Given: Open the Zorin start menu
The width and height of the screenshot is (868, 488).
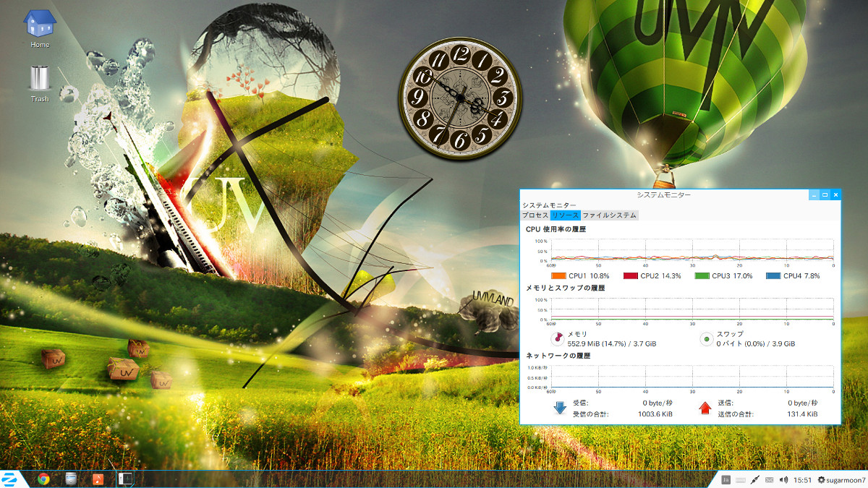Looking at the screenshot, I should [10, 479].
